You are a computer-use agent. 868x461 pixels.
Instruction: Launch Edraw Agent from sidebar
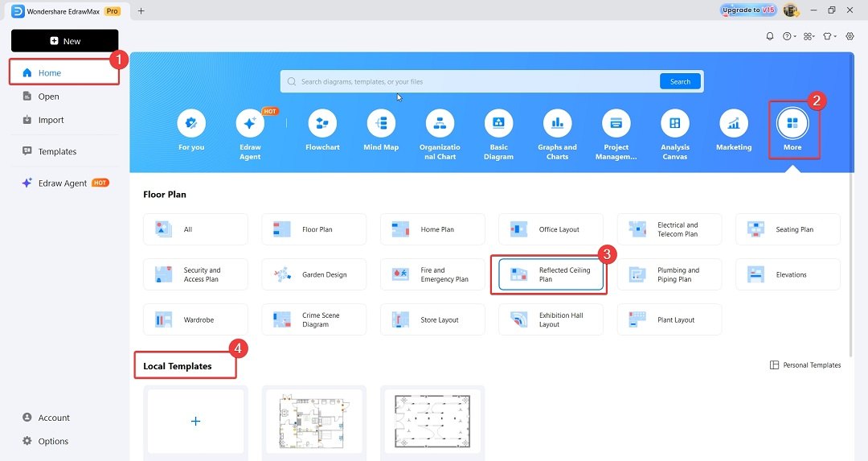(64, 183)
